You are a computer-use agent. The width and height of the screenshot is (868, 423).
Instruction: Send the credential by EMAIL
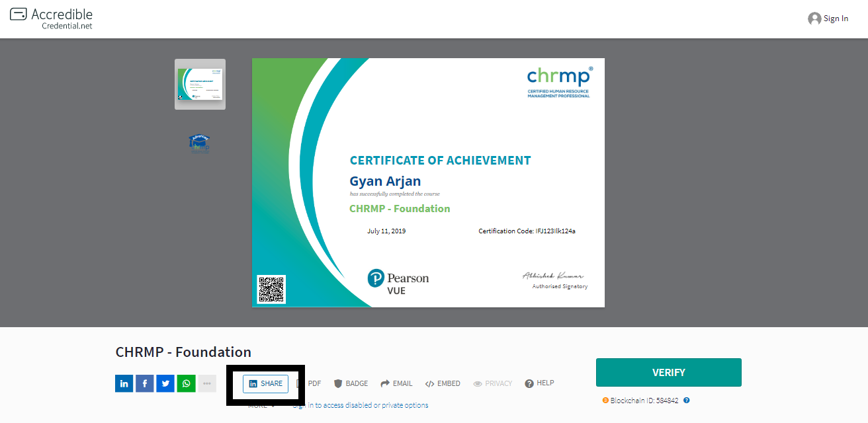[x=396, y=383]
